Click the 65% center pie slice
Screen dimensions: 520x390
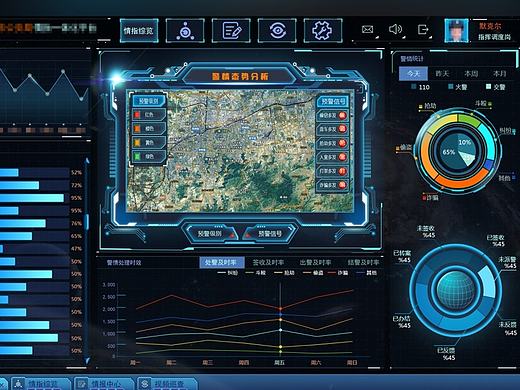pos(449,152)
